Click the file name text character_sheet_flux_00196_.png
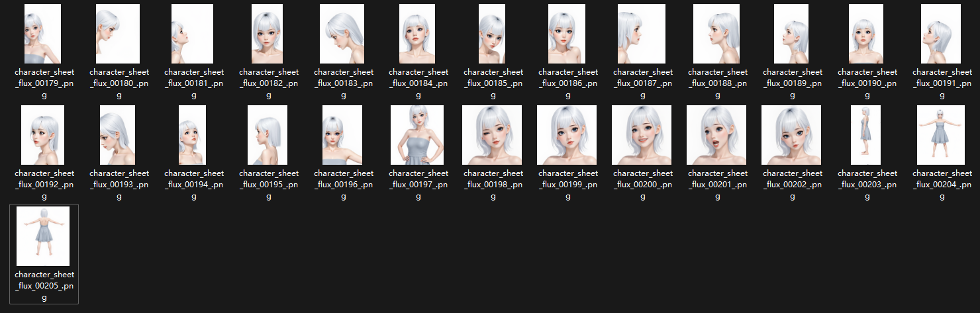 pyautogui.click(x=344, y=185)
